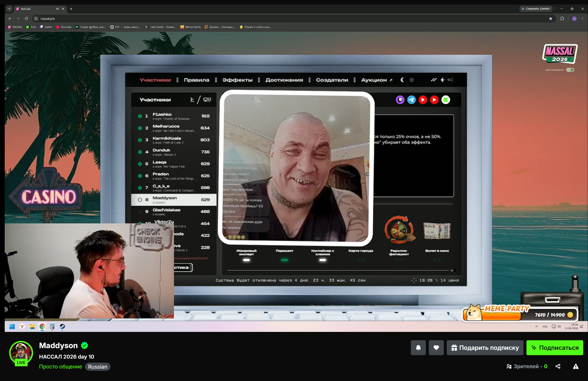Click the Russian language tag
The image size is (588, 381).
(98, 367)
